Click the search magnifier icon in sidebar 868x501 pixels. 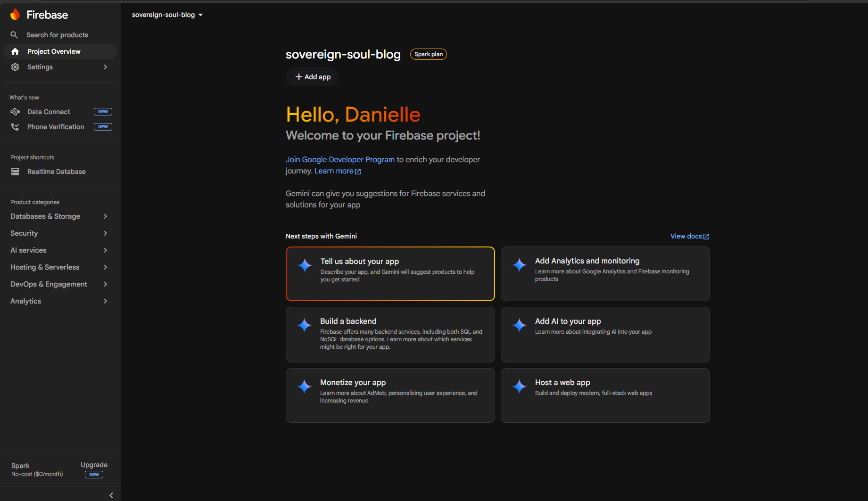pos(14,35)
